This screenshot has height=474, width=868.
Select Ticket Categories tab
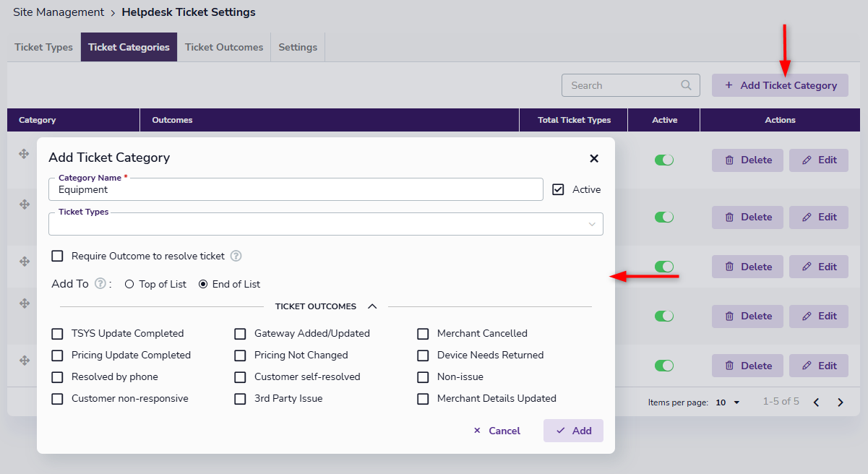pyautogui.click(x=129, y=47)
